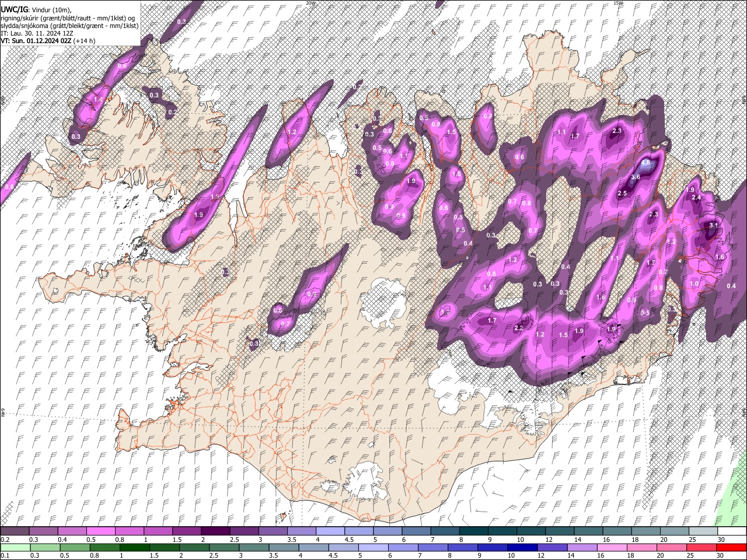Click the 2.4 snowfall value on the map
Viewport: 747px width, 560px height.
point(696,198)
